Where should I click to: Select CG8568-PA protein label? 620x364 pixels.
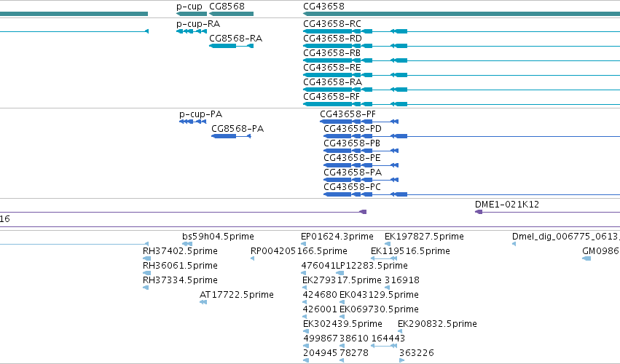[238, 129]
